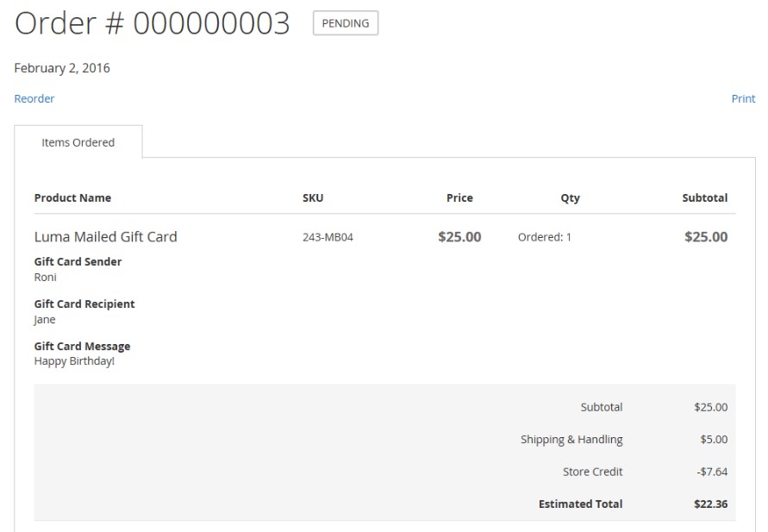Click the Store Credit value -$7.64
This screenshot has height=532, width=768.
[x=712, y=473]
